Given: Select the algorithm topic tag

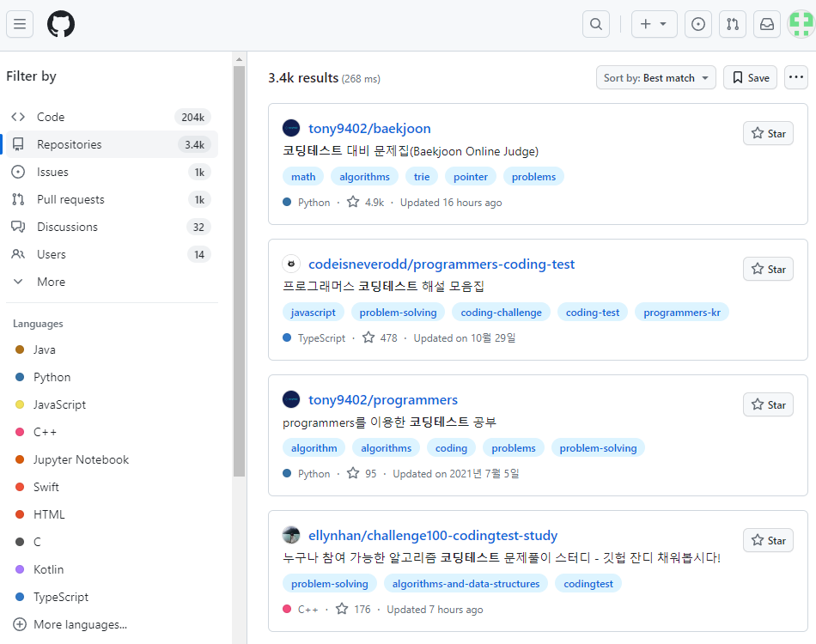Looking at the screenshot, I should click(x=314, y=448).
